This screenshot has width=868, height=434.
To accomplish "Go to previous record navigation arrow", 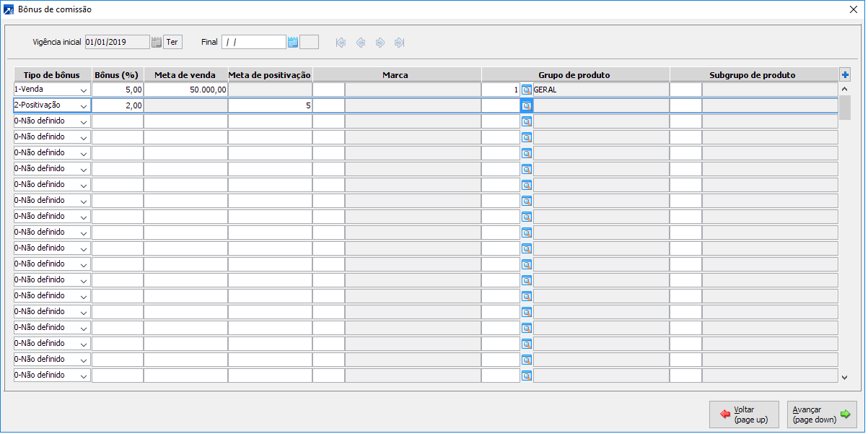I will click(x=361, y=43).
